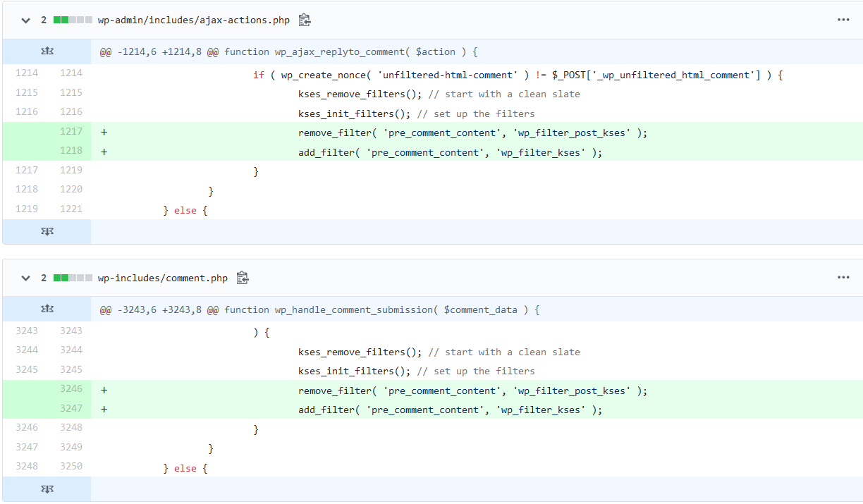Click new line number 1214
The width and height of the screenshot is (863, 504).
(x=71, y=73)
